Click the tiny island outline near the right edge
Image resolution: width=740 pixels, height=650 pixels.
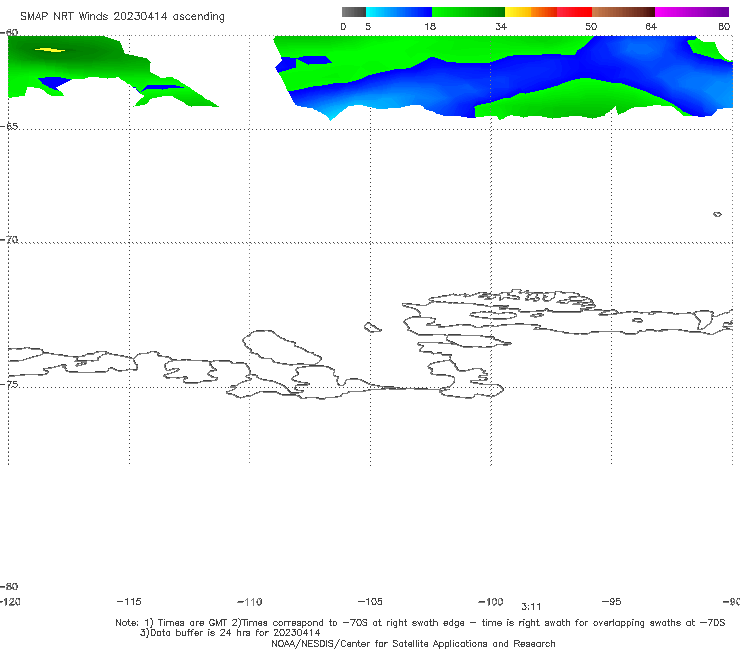(x=717, y=214)
